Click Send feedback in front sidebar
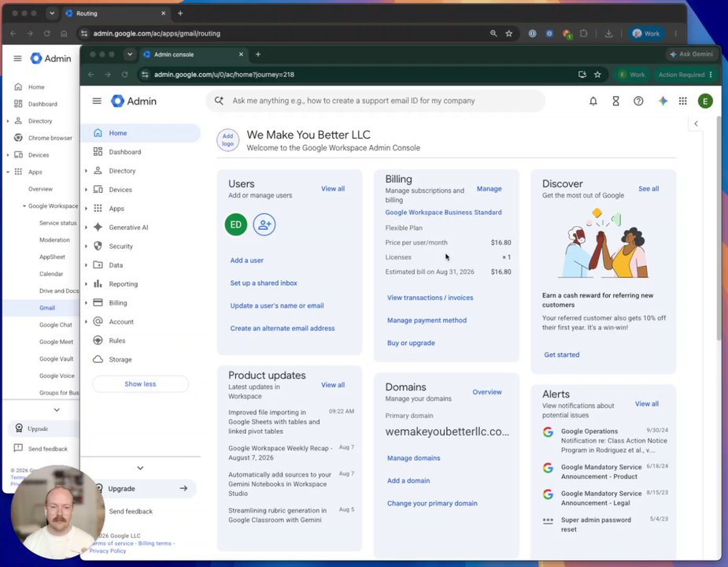Screen dimensions: 728x567 click(x=131, y=511)
